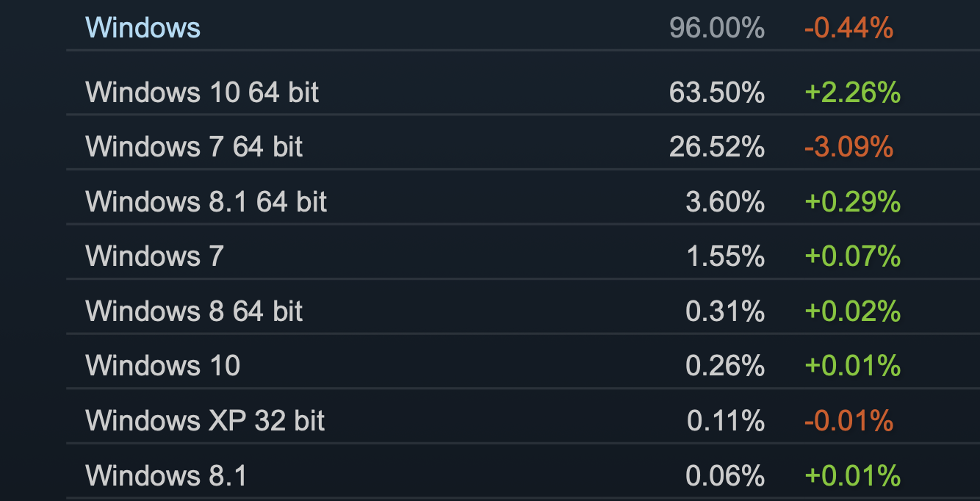Viewport: 980px width, 501px height.
Task: Click the -0.44% Windows change value
Action: click(x=849, y=29)
